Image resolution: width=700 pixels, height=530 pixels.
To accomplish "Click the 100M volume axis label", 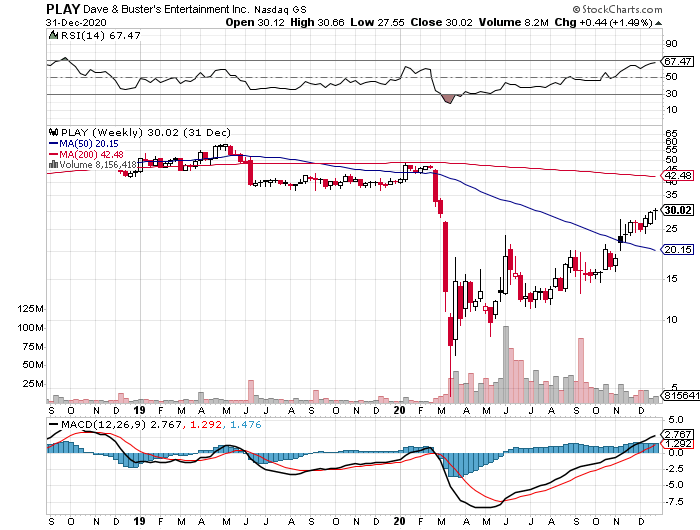I will click(x=30, y=328).
